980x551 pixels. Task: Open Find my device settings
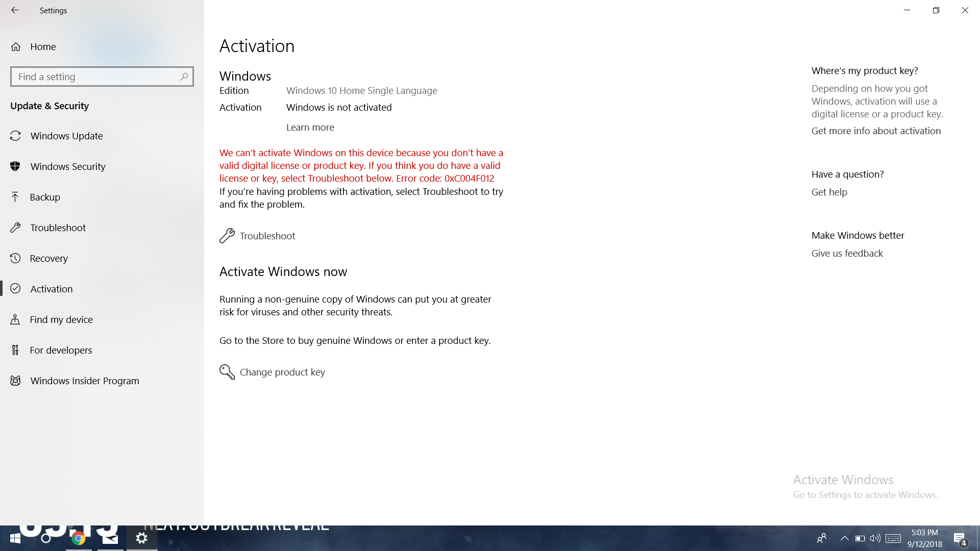(61, 319)
